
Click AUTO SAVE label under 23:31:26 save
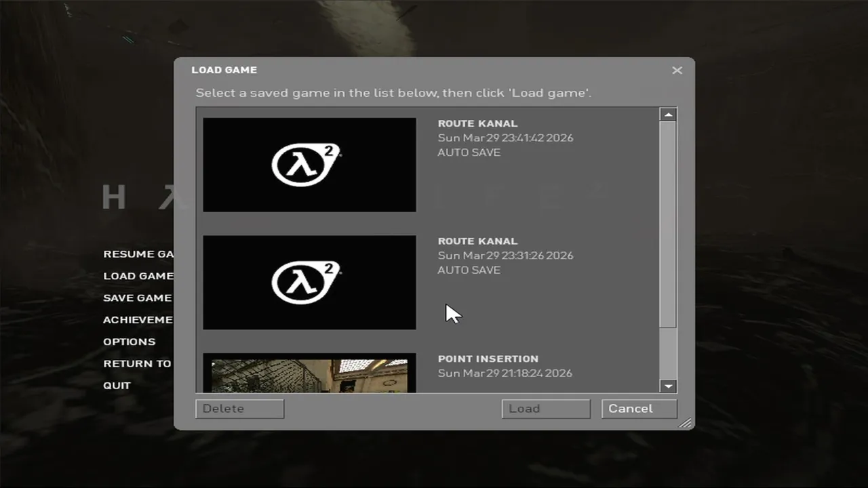[x=469, y=270]
